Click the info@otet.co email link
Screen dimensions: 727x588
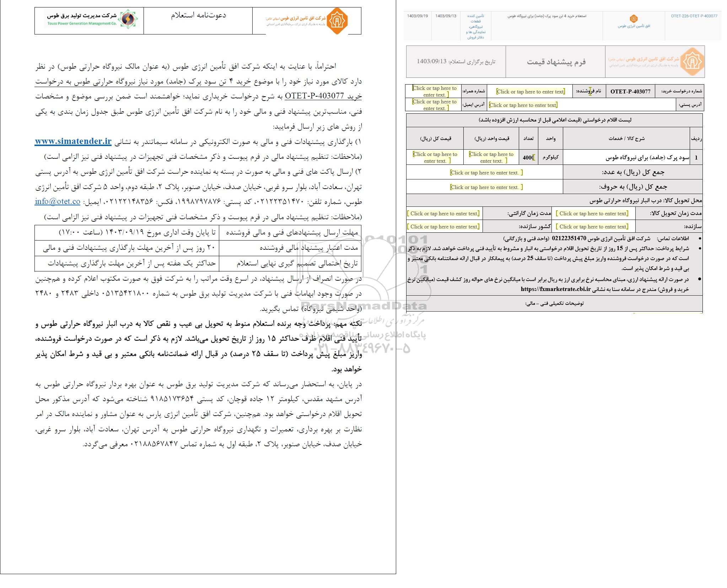click(58, 201)
